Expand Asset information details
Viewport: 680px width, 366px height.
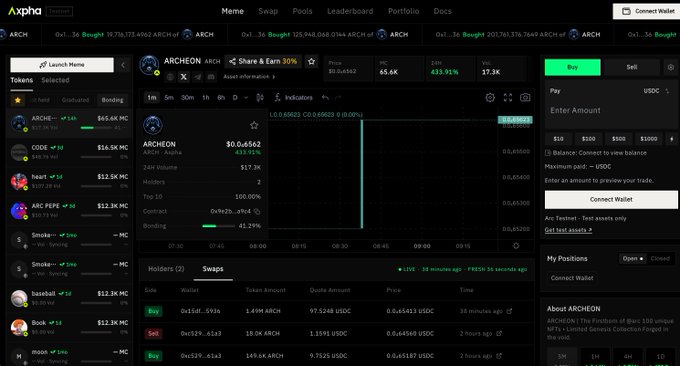point(249,77)
